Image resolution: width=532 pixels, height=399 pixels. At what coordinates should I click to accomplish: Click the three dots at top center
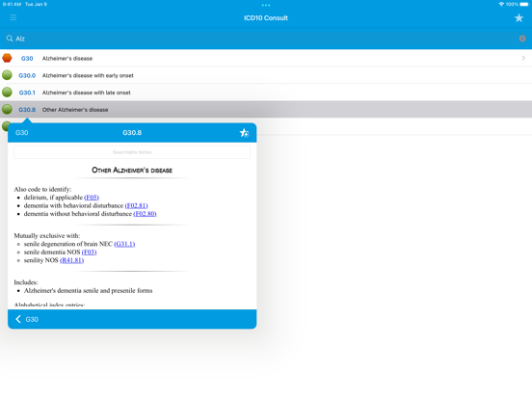(x=266, y=5)
